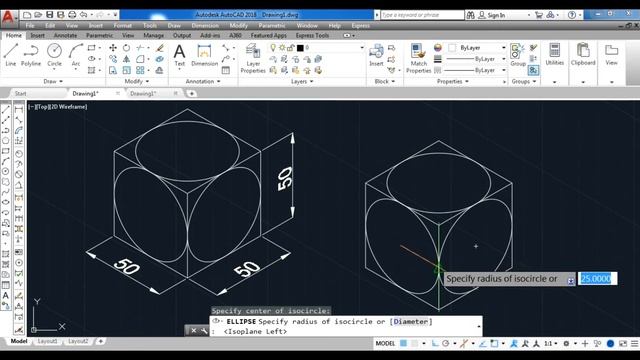
Task: Expand the Properties panel
Action: tap(453, 82)
